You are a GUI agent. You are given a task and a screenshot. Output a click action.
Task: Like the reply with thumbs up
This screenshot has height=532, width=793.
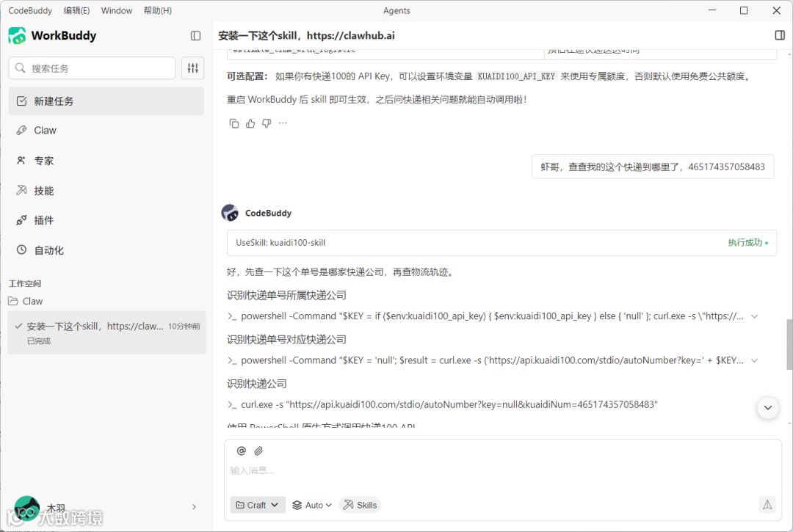tap(250, 123)
